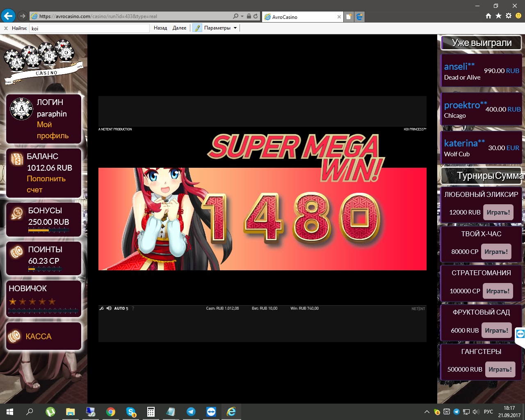Click the 'Уже выиграли' header

[x=482, y=43]
